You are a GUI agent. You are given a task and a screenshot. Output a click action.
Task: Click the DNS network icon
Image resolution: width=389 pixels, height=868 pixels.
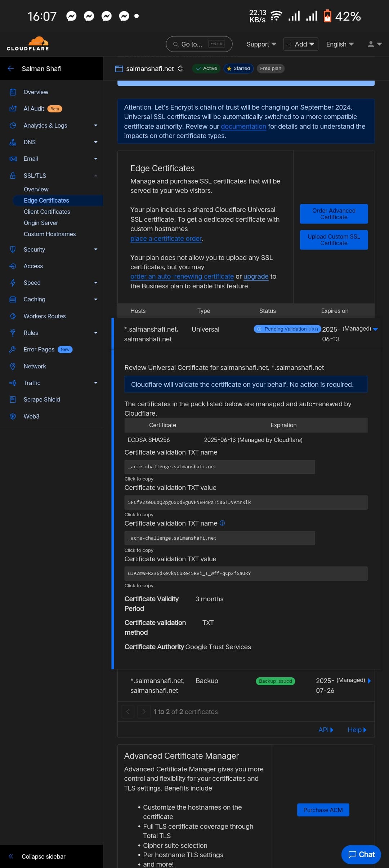pos(13,142)
